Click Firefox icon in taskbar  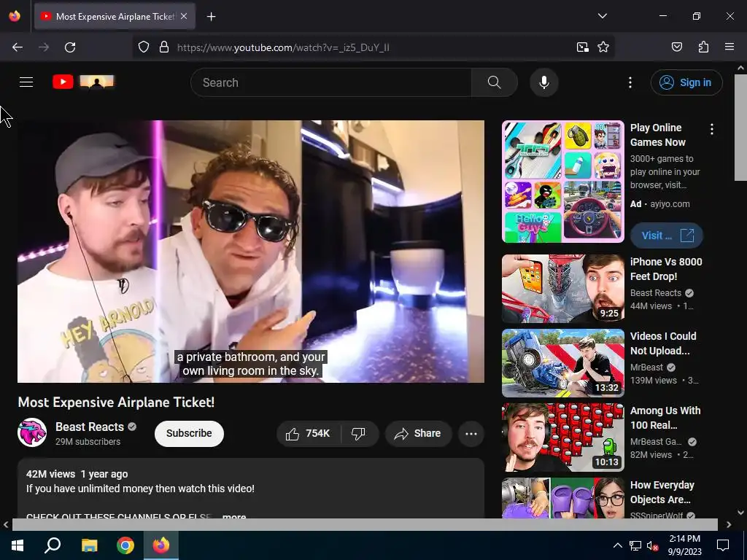[x=161, y=545]
